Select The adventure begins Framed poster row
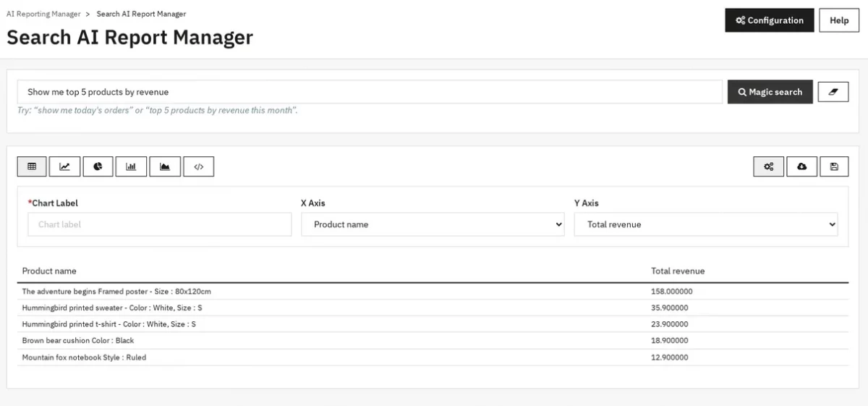 click(x=433, y=292)
